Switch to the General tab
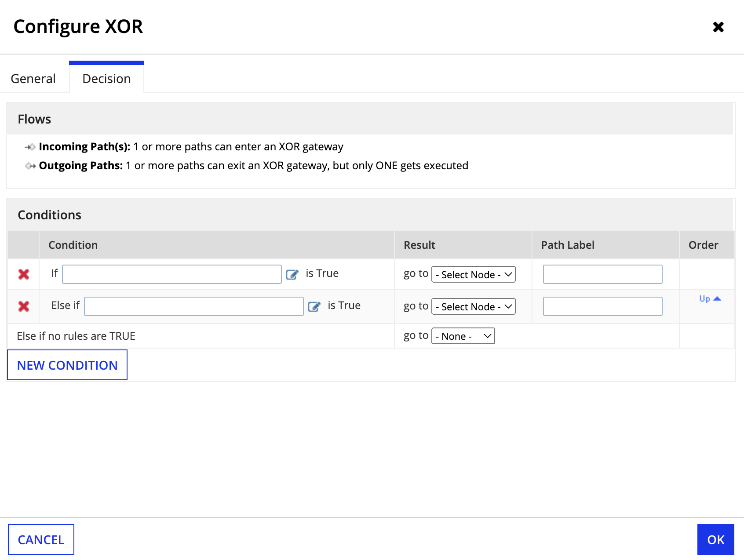This screenshot has height=560, width=744. pos(33,79)
